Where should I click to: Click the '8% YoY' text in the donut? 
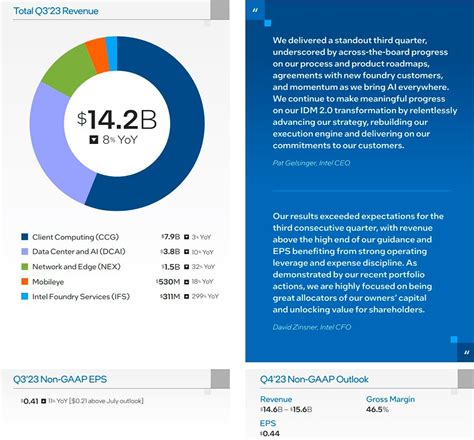click(x=120, y=140)
